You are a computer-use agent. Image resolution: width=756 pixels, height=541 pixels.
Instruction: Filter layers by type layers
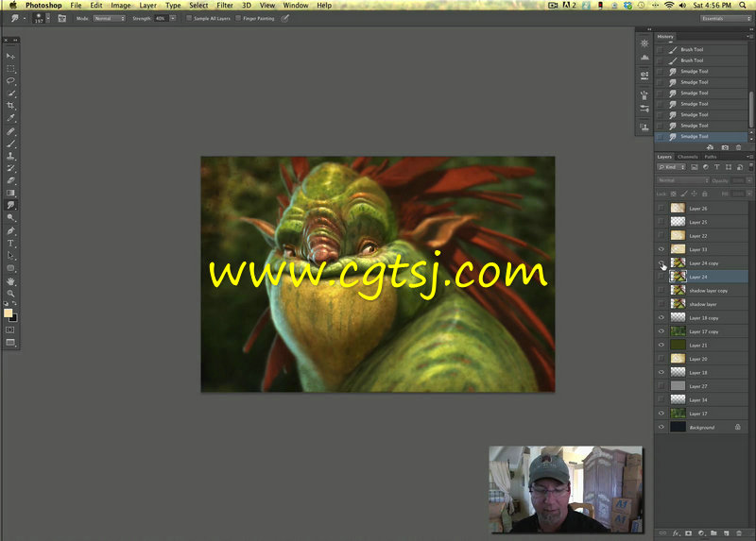coord(717,167)
